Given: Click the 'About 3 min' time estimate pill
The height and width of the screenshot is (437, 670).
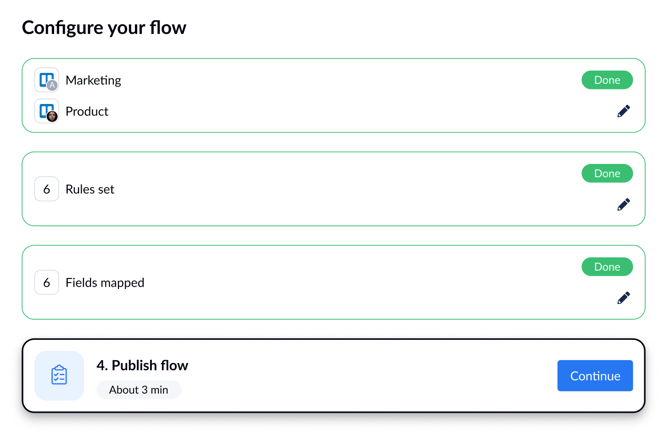Looking at the screenshot, I should tap(139, 390).
